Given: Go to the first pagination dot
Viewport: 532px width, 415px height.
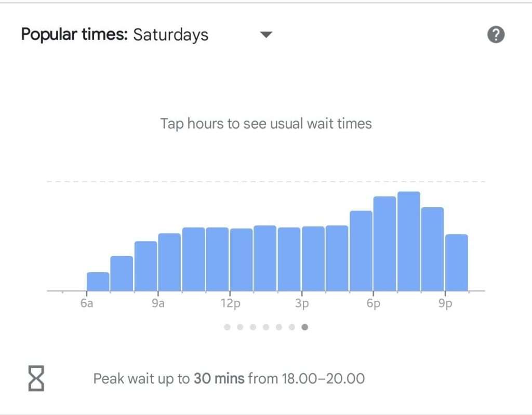Looking at the screenshot, I should tap(227, 327).
